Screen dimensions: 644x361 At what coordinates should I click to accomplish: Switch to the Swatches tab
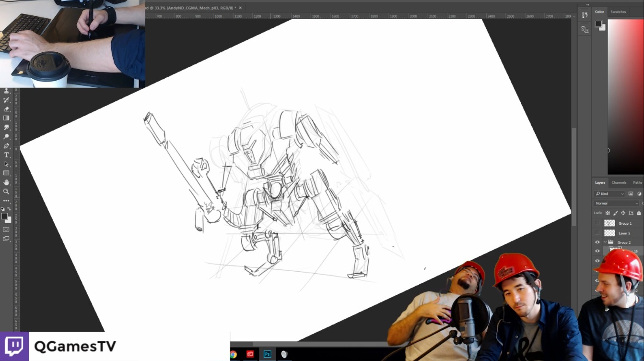click(618, 12)
